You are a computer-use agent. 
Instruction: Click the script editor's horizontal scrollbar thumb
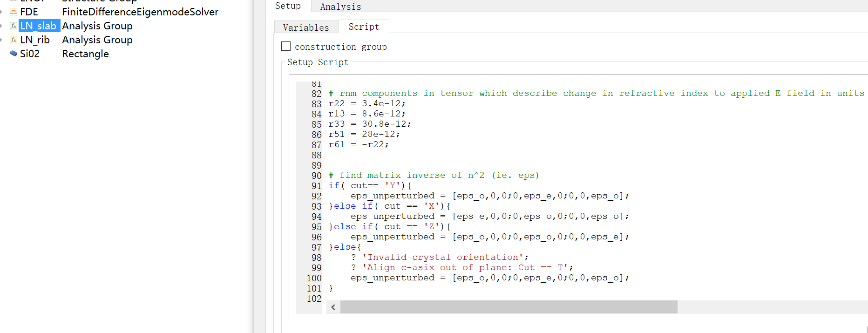[509, 307]
